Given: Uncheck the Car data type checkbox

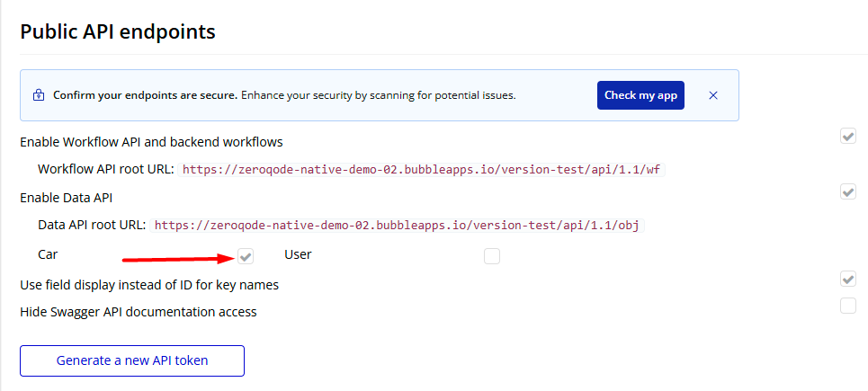Looking at the screenshot, I should point(246,257).
